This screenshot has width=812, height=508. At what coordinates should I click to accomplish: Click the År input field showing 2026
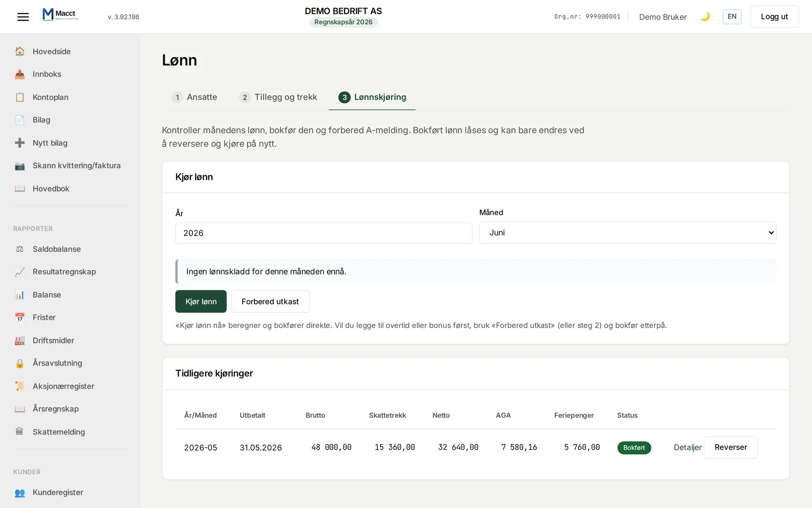324,233
